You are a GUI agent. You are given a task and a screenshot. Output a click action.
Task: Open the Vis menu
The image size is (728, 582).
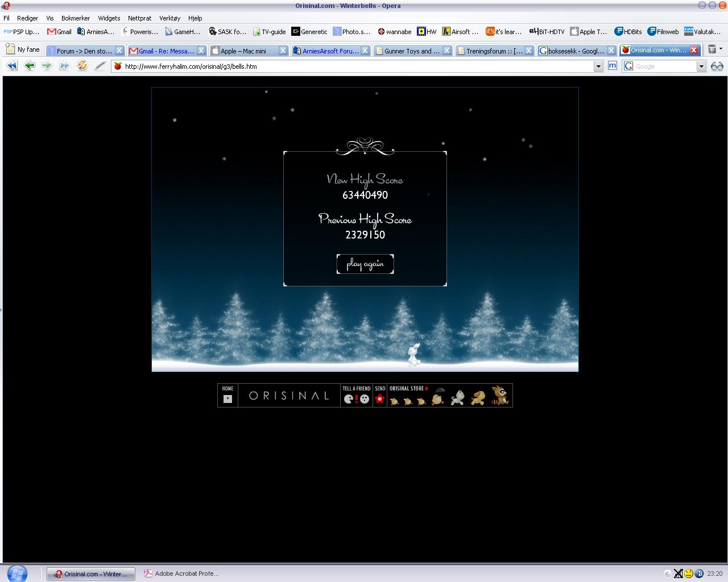(x=50, y=18)
